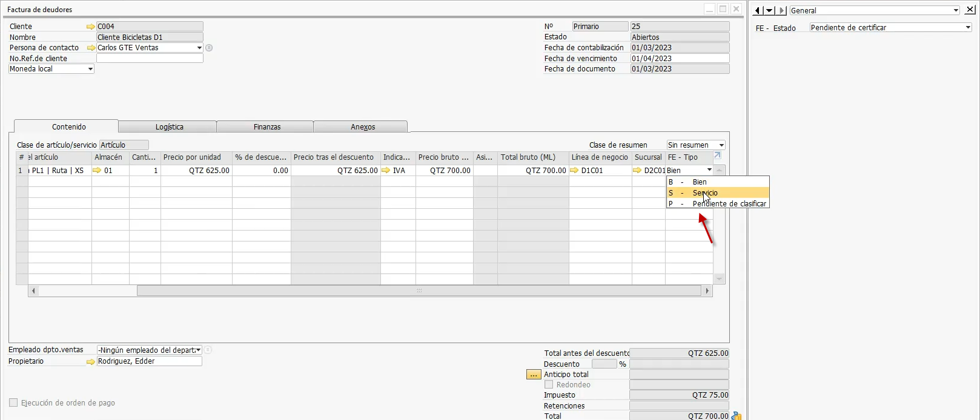Click the Anticipo total ellipsis button
This screenshot has height=420, width=980.
[x=534, y=375]
